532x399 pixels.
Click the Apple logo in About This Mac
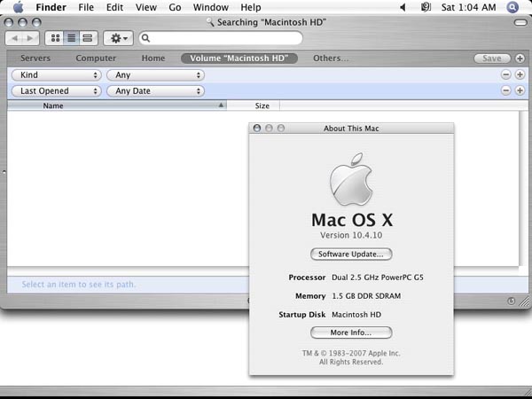[x=351, y=179]
